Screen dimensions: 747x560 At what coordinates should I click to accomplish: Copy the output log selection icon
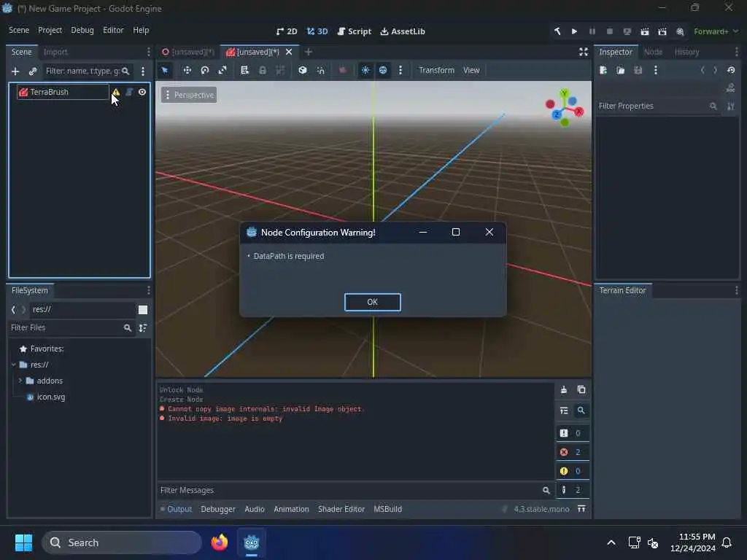(x=581, y=389)
